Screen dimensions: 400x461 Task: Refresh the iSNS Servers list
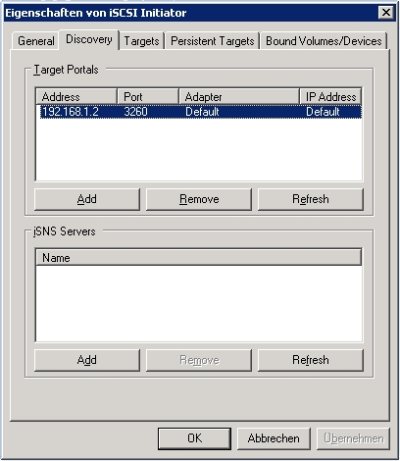310,360
